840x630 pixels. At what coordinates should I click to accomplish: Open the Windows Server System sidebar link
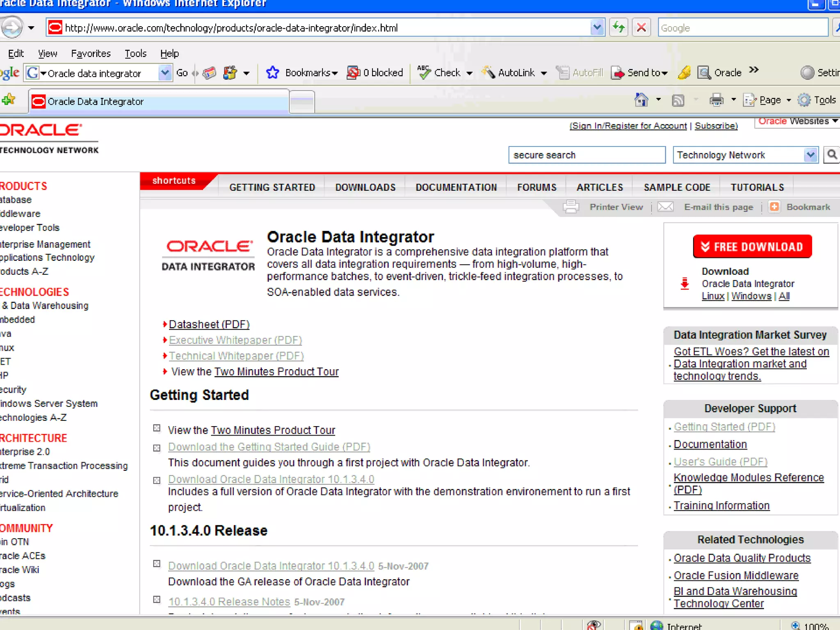pos(49,403)
